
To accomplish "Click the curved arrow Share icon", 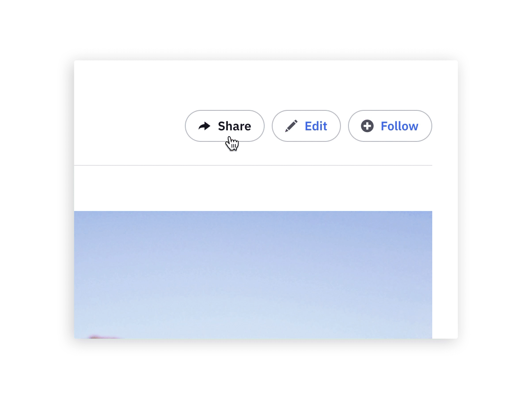I will pyautogui.click(x=204, y=126).
